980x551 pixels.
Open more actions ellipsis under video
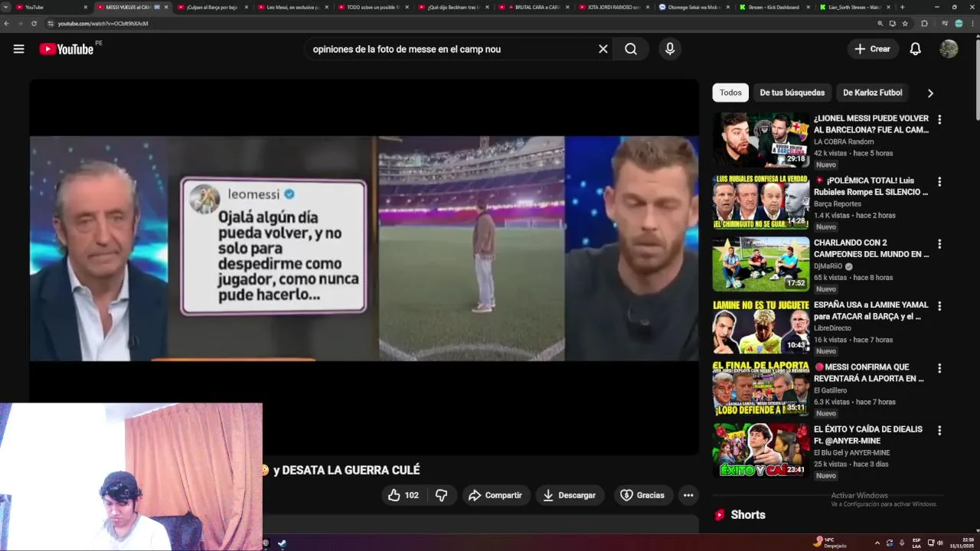(x=688, y=495)
